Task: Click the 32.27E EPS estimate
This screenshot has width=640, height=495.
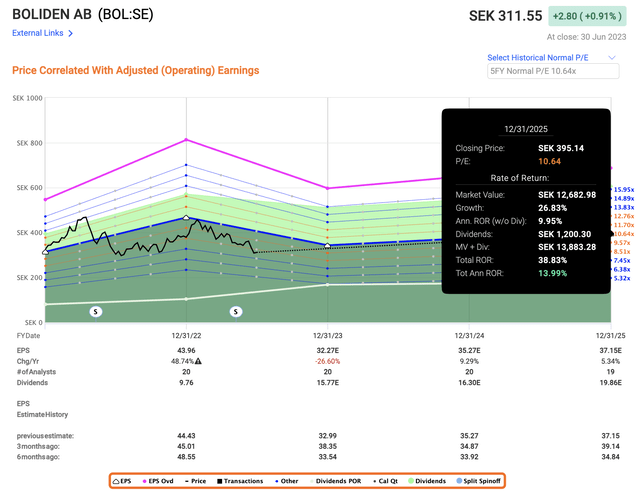Action: coord(327,351)
